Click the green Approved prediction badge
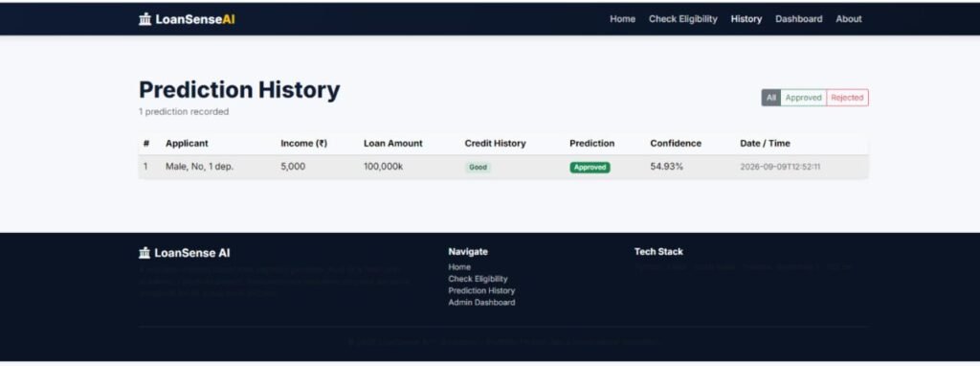This screenshot has width=980, height=366. tap(590, 168)
